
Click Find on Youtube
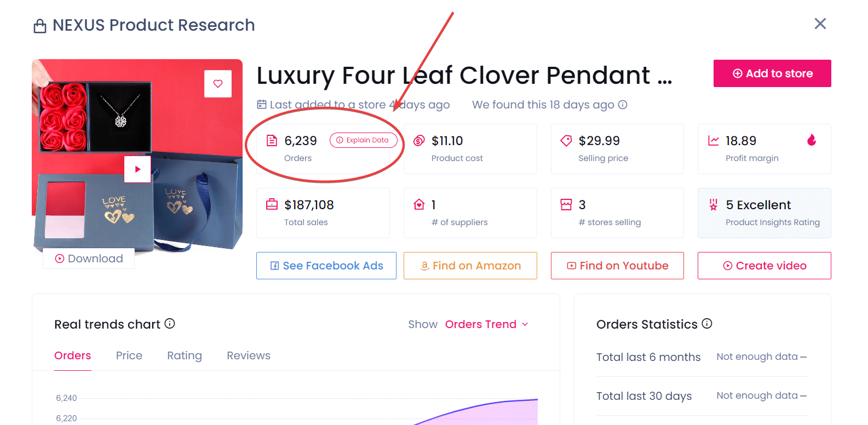[617, 266]
